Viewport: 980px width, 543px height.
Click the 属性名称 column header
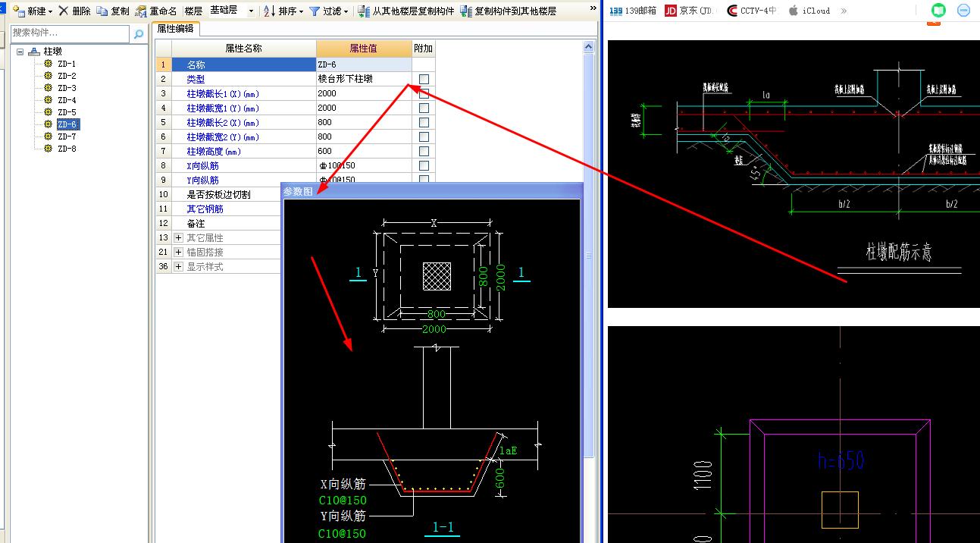(243, 49)
